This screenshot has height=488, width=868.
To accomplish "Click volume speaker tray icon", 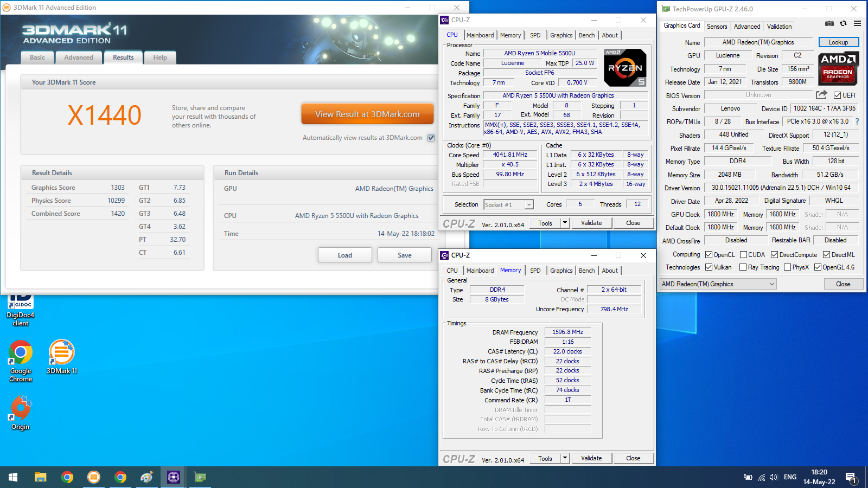I will pos(774,478).
